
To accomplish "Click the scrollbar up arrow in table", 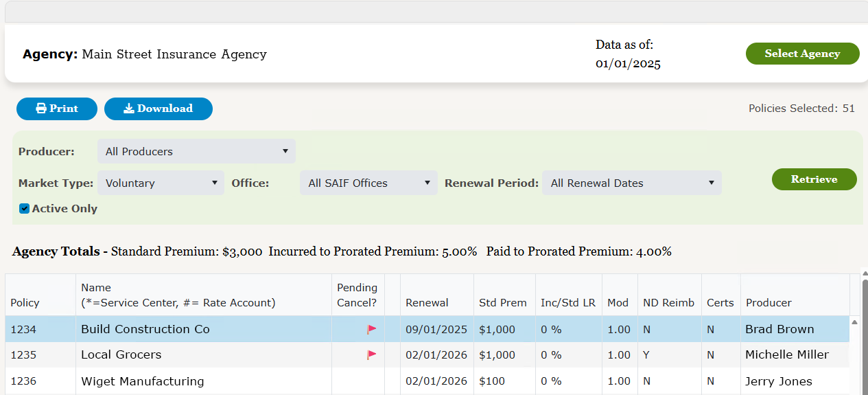I will click(x=855, y=322).
